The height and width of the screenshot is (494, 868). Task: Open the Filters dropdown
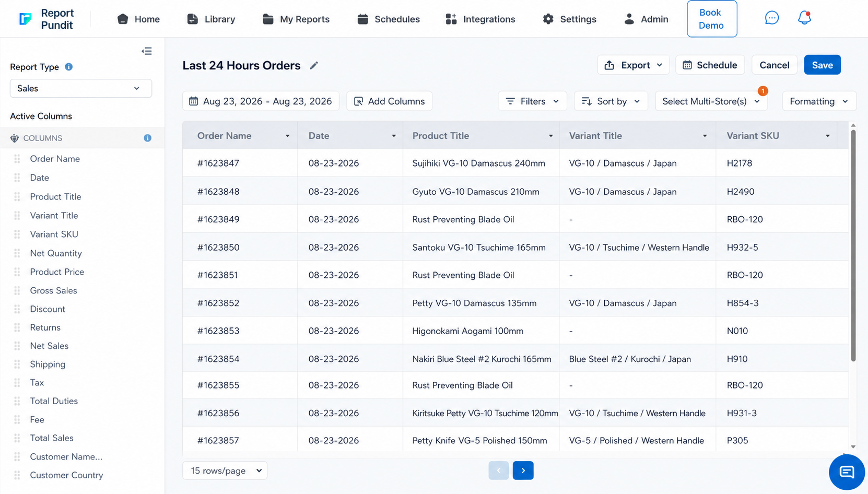point(533,101)
